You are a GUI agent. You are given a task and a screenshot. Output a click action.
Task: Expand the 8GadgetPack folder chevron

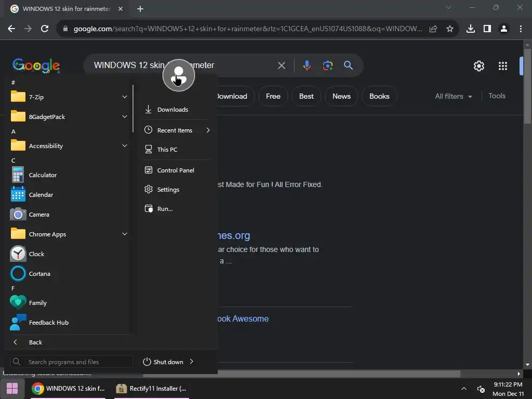pyautogui.click(x=125, y=117)
